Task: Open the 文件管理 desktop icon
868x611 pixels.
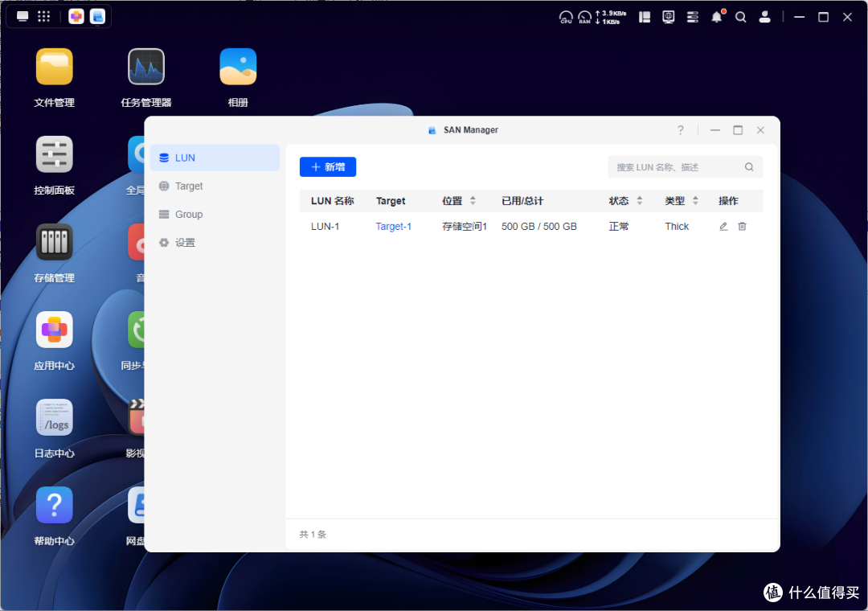Action: pos(55,67)
